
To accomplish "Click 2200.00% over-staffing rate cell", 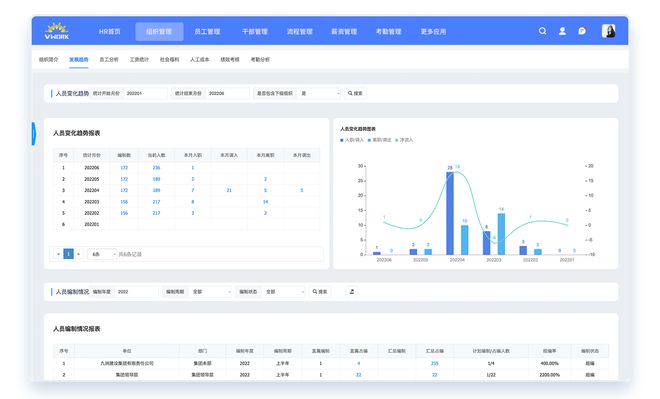I will (549, 375).
